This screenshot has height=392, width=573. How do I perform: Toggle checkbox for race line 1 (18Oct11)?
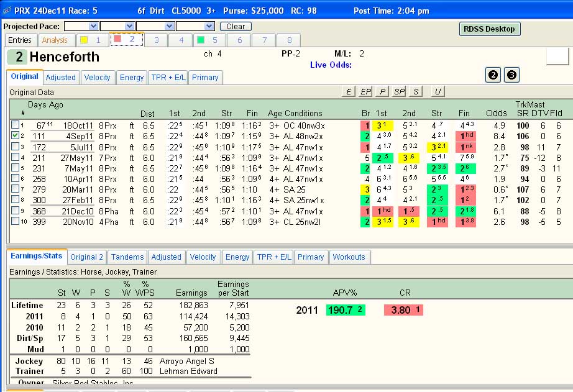(x=15, y=125)
